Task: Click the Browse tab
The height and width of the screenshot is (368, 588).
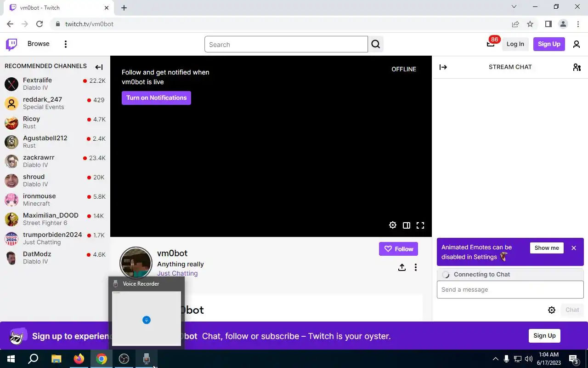Action: [39, 44]
